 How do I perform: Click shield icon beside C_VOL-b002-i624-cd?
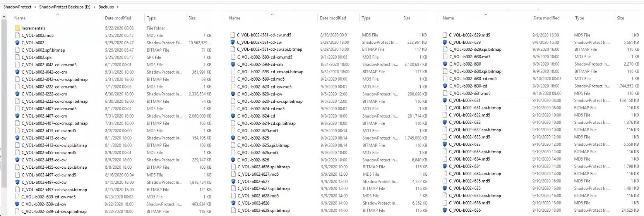[233, 116]
